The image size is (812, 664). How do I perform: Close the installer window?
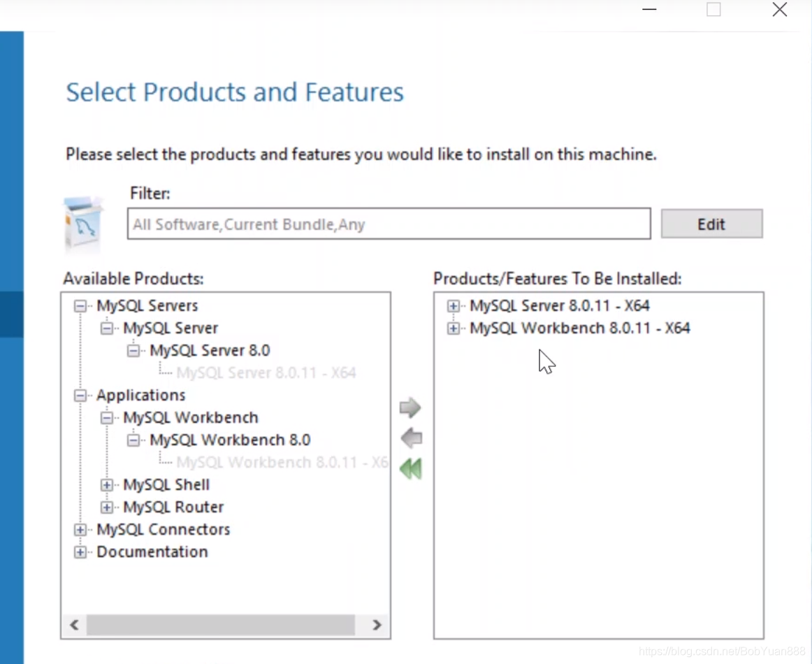pyautogui.click(x=779, y=9)
